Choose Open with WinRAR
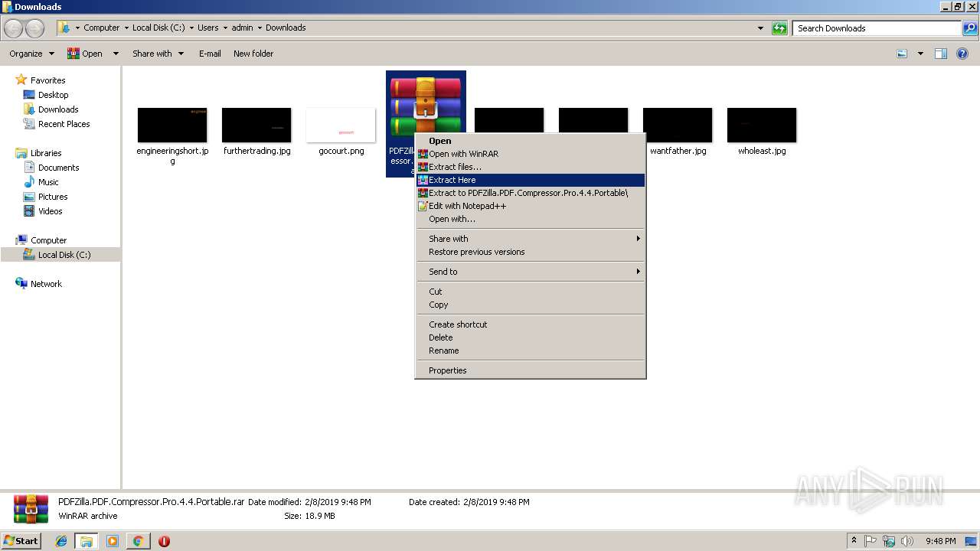Viewport: 980px width, 551px height. (x=531, y=154)
